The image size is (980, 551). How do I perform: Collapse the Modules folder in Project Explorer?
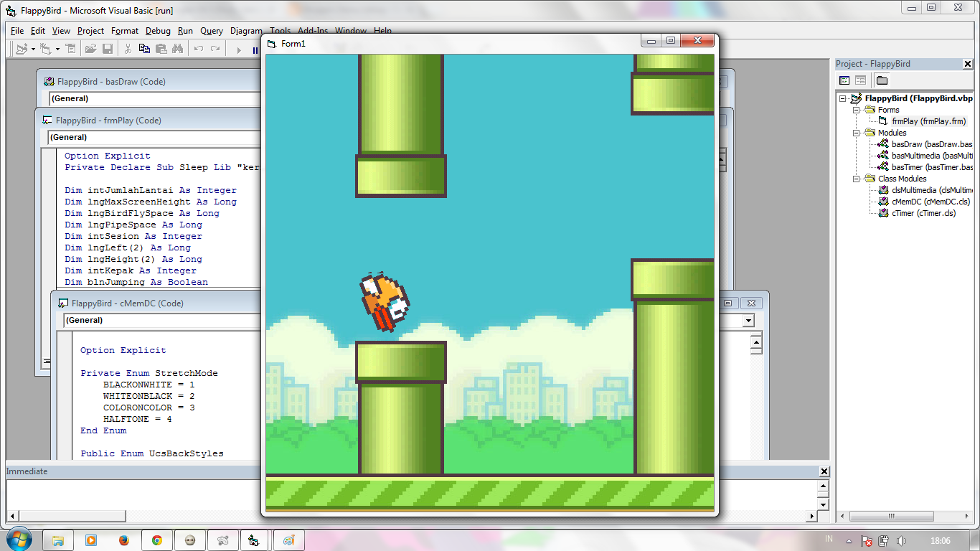(x=857, y=133)
